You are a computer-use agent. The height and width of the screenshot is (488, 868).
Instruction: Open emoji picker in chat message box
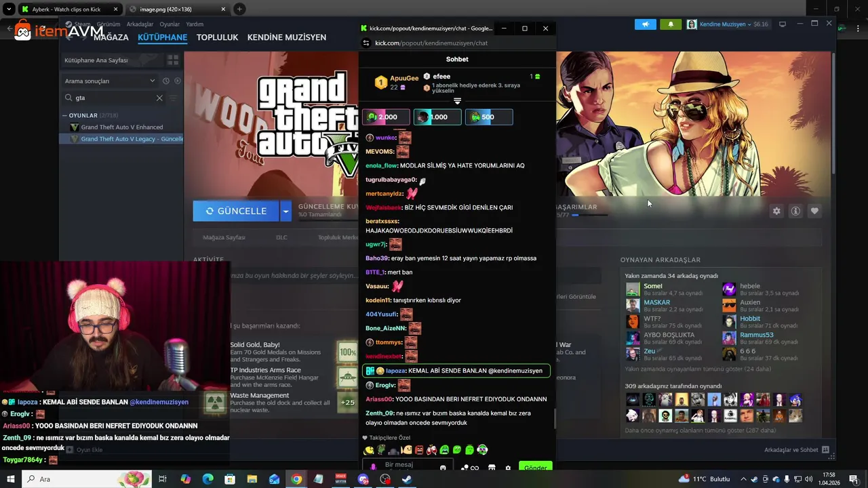tap(443, 468)
